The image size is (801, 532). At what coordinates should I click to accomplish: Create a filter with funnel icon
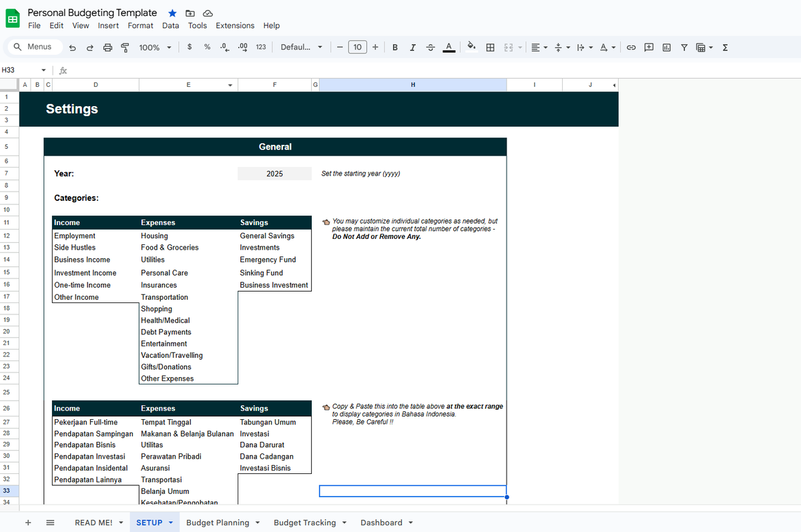[x=684, y=47]
